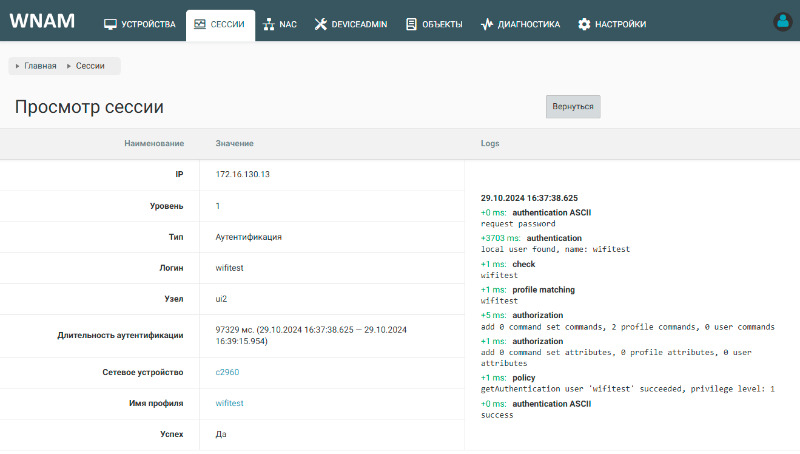Viewport: 800px width, 454px height.
Task: Select the Уровень value 1
Action: (x=218, y=206)
